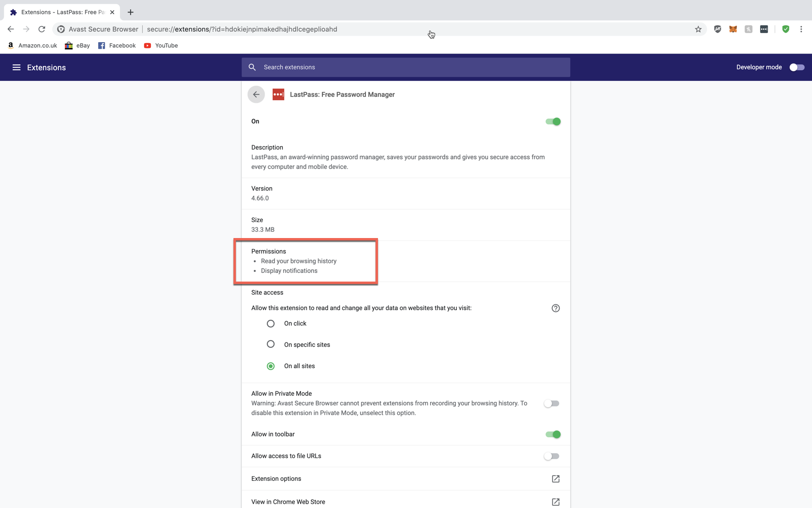The image size is (812, 508).
Task: Open the Extensions hamburger menu icon
Action: (16, 67)
